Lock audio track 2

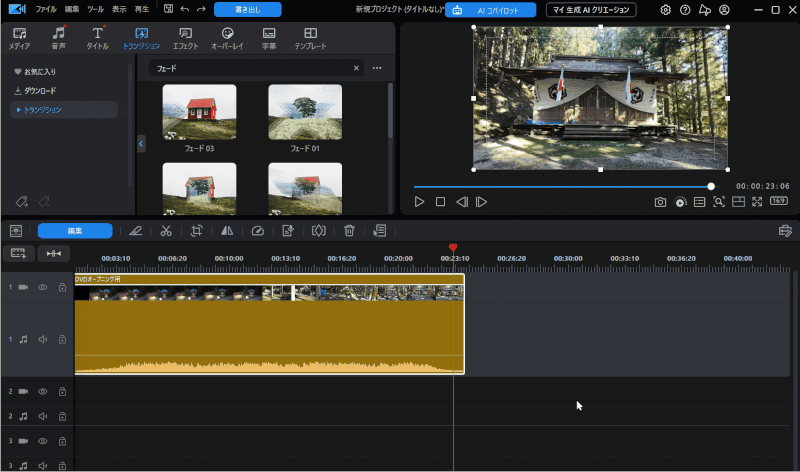coord(62,416)
